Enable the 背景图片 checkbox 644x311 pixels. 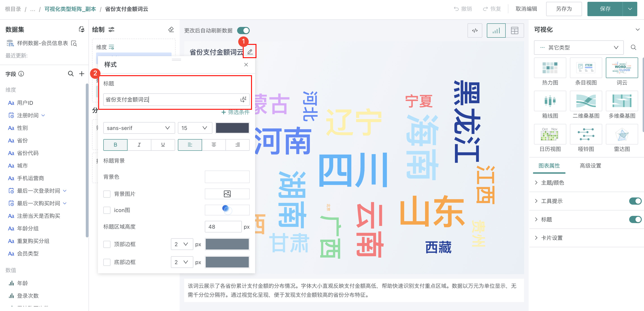pyautogui.click(x=107, y=194)
